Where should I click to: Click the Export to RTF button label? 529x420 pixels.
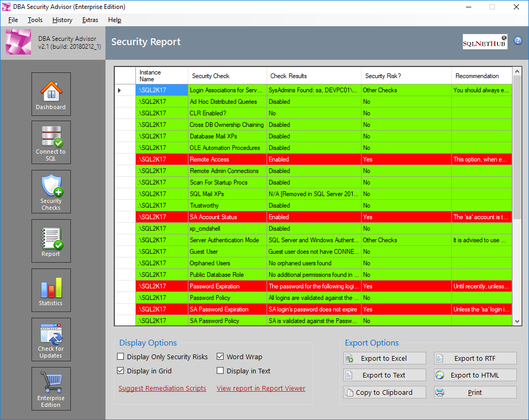coord(475,358)
